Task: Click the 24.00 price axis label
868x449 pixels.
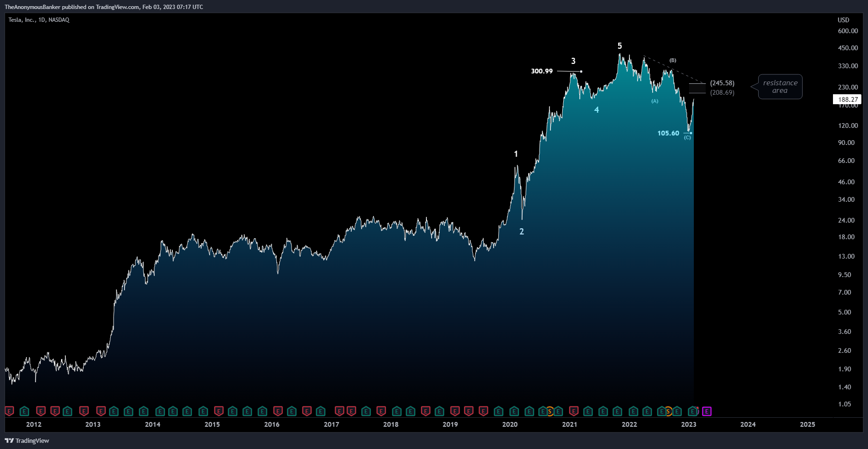Action: [x=846, y=220]
